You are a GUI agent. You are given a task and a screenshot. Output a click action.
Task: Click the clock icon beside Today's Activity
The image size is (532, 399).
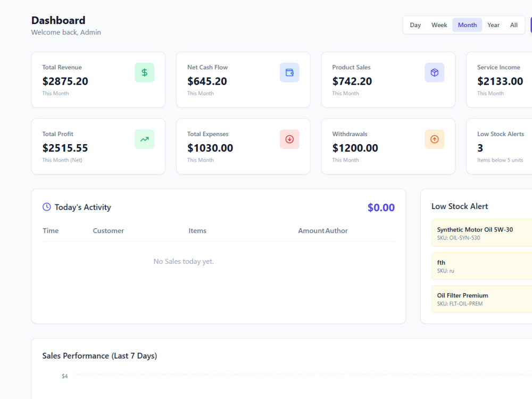tap(46, 207)
